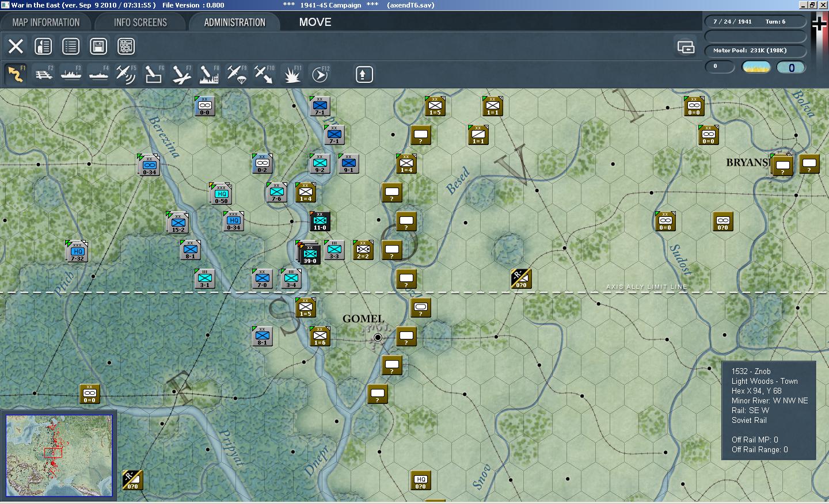
Task: Open the Map Information tab
Action: click(46, 22)
